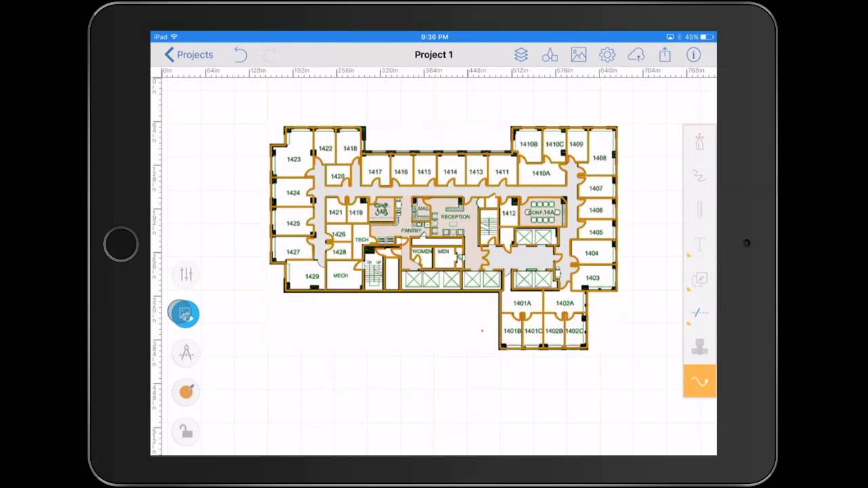Viewport: 868px width, 488px height.
Task: Select room 1418 on floor plan
Action: click(x=350, y=148)
